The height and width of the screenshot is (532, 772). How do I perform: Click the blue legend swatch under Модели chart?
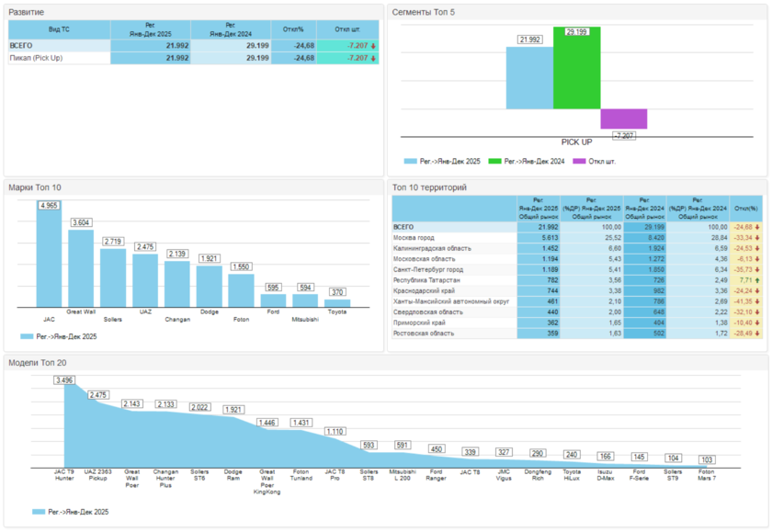pos(39,512)
